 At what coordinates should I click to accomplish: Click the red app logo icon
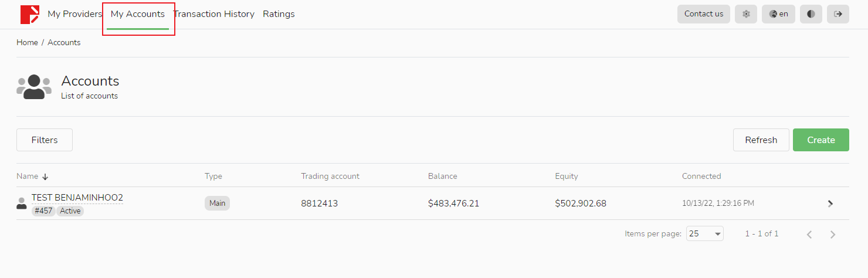pyautogui.click(x=30, y=14)
